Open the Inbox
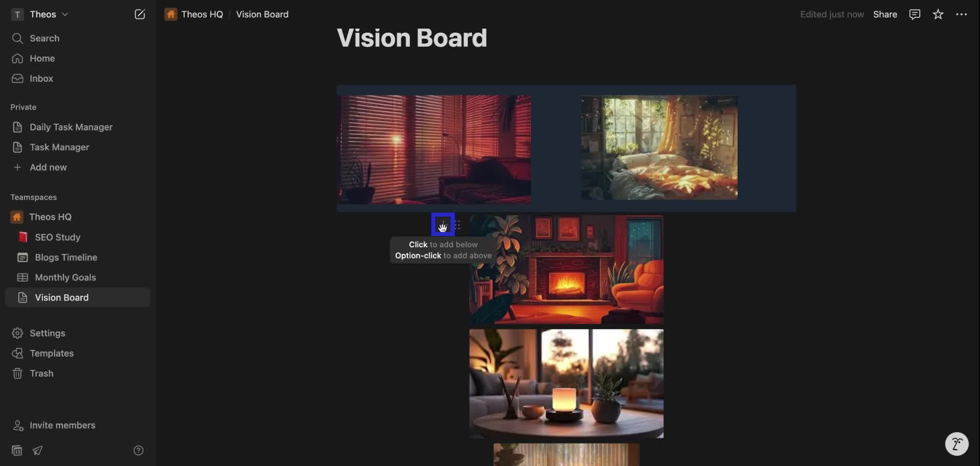 pos(41,78)
